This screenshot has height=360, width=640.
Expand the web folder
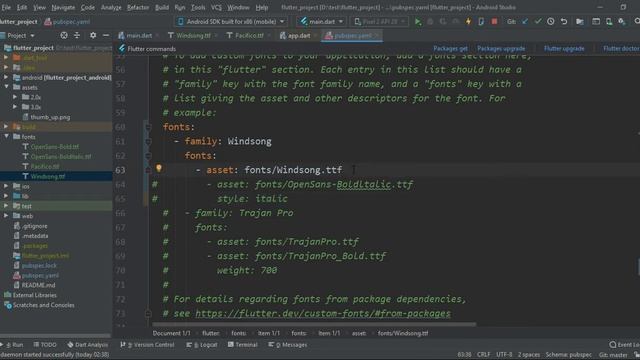6,216
